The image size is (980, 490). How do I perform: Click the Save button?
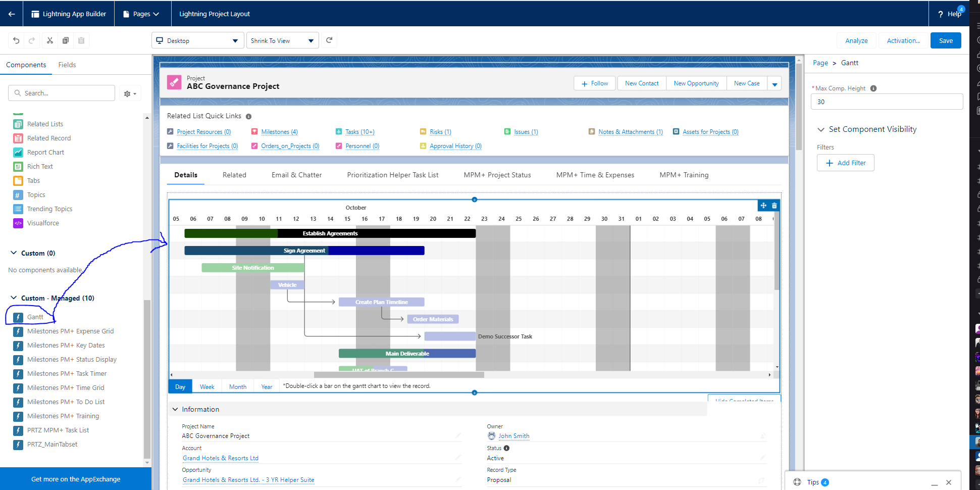[945, 40]
